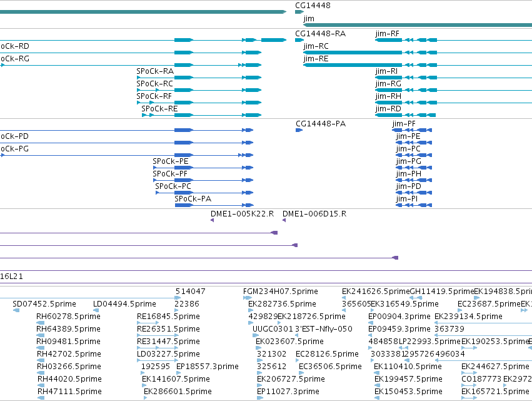This screenshot has width=532, height=401.
Task: Click the RH42702.5prime EST label
Action: tap(69, 354)
